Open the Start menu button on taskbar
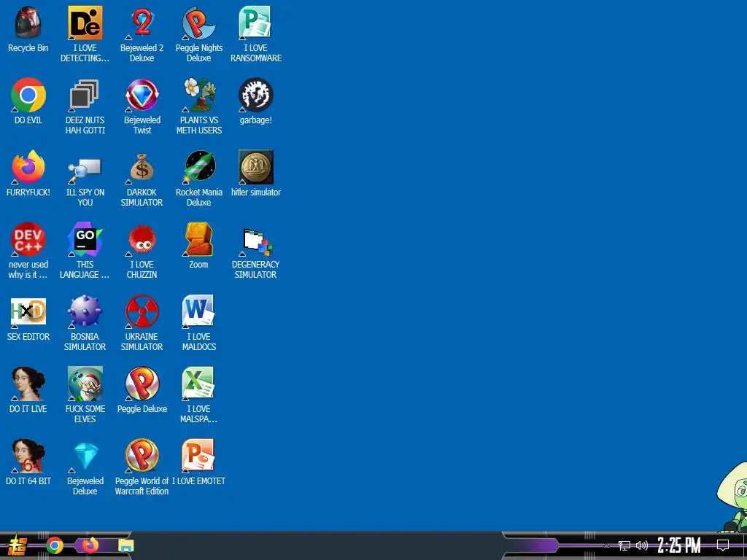This screenshot has height=560, width=747. click(18, 545)
